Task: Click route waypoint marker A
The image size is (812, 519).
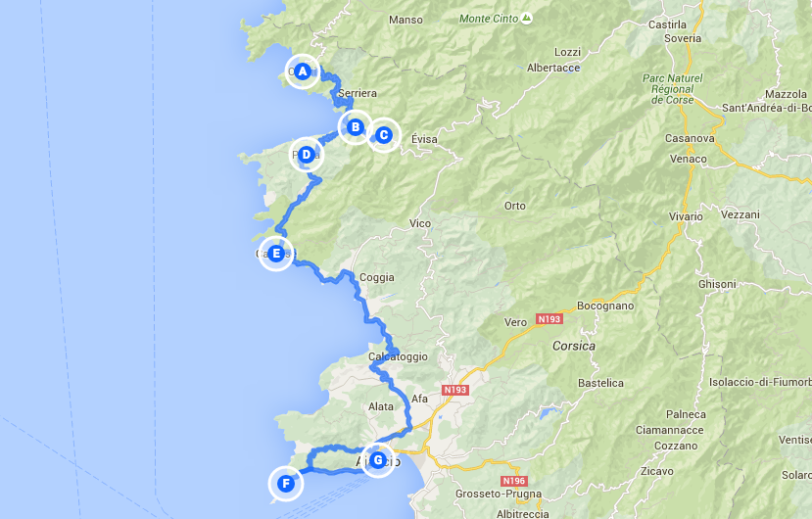Action: coord(303,71)
